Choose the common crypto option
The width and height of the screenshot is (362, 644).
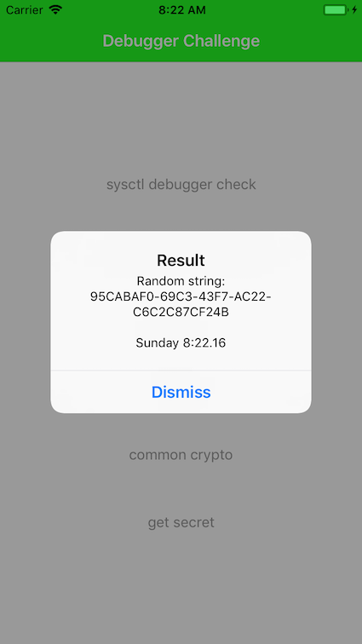181,455
